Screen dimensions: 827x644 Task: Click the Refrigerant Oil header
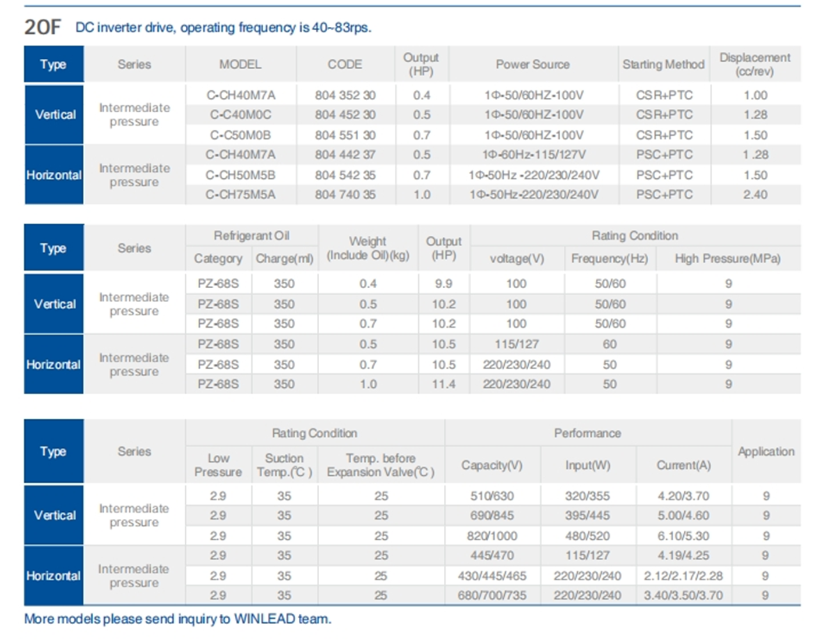251,235
